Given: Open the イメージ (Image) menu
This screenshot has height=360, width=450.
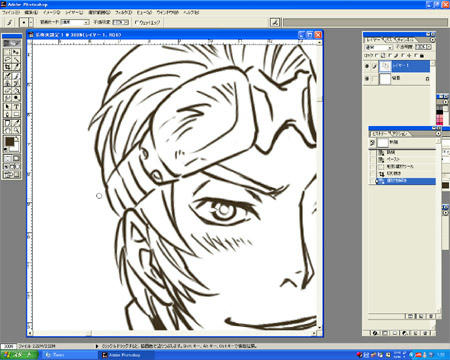Looking at the screenshot, I should pyautogui.click(x=51, y=13).
